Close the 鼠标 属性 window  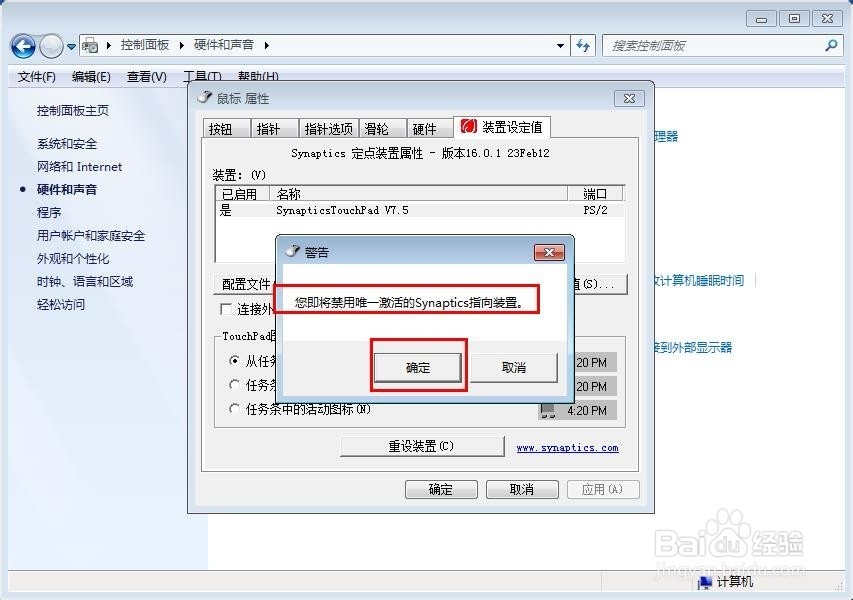tap(629, 98)
